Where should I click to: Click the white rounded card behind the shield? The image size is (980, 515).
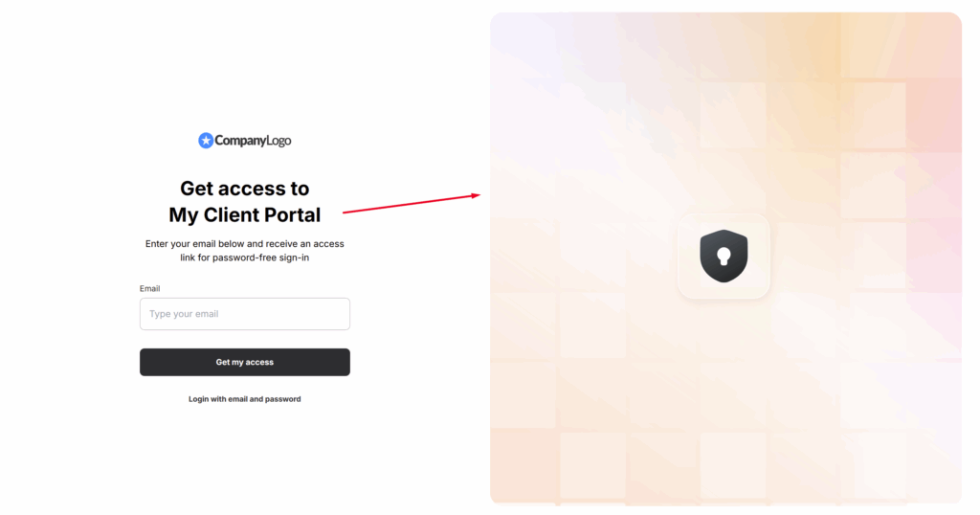pyautogui.click(x=724, y=257)
